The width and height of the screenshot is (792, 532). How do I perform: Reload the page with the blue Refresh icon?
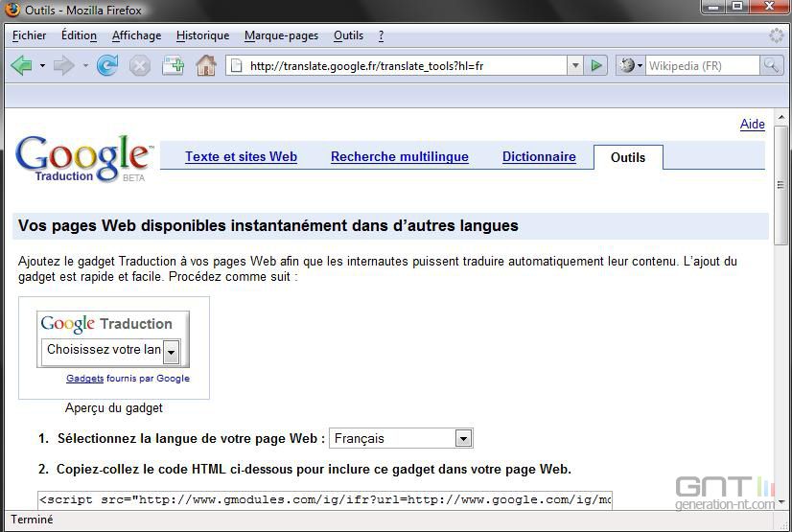tap(107, 65)
